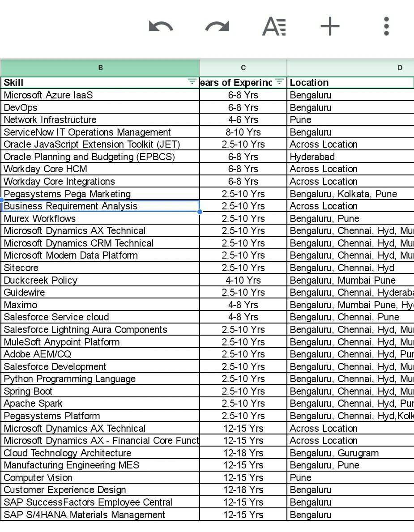414x532 pixels.
Task: Select Oracle Planning and Budgeting (EPBCS) cell
Action: click(x=100, y=157)
